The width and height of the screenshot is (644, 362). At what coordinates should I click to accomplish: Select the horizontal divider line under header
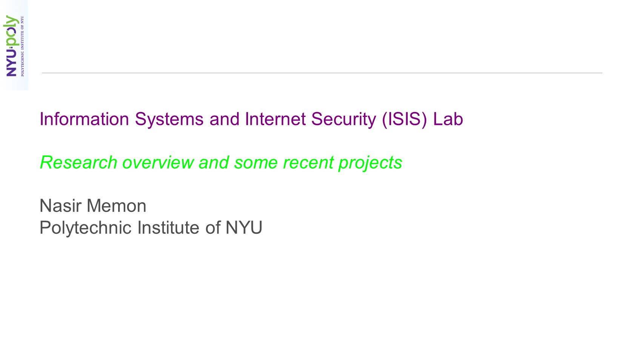[x=322, y=73]
